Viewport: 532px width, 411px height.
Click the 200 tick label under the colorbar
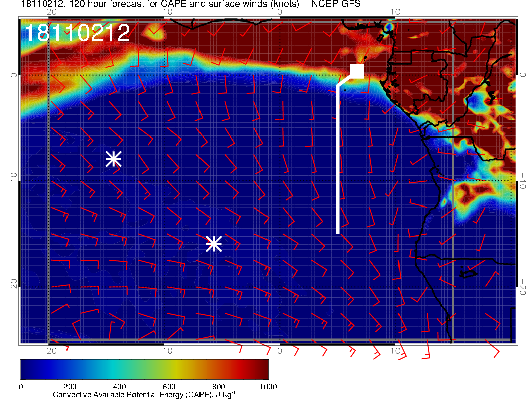pos(70,387)
